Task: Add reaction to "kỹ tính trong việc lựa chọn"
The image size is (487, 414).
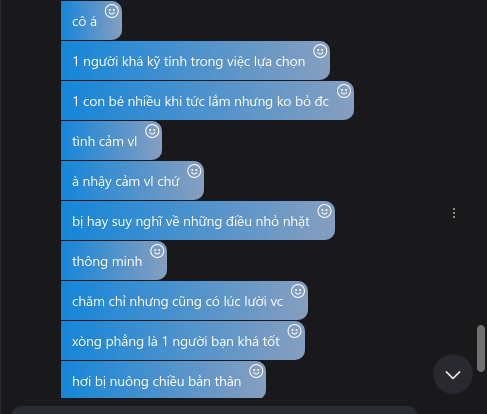Action: 320,51
